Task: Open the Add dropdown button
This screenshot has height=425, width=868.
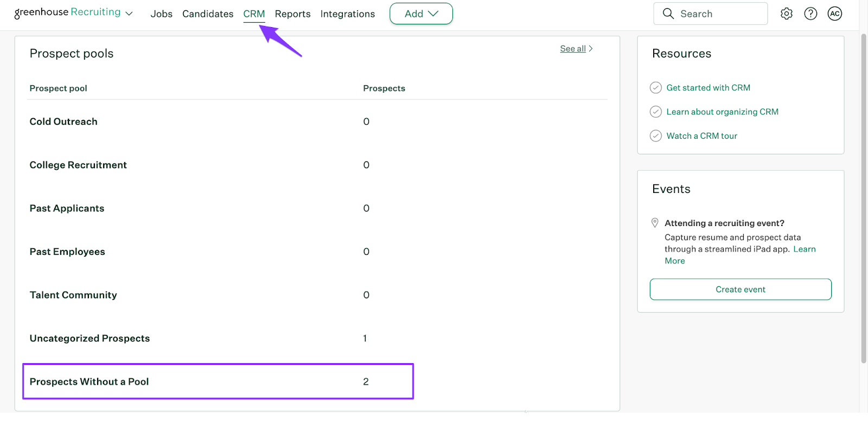Action: coord(421,14)
